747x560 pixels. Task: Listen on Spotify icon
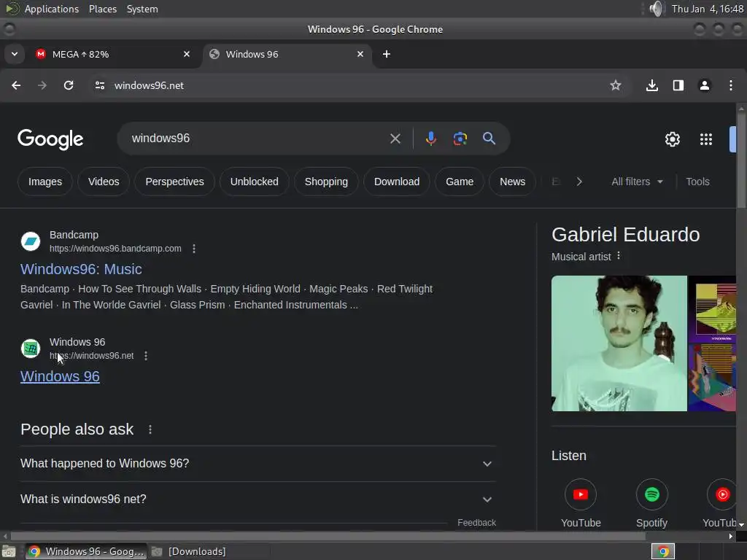(x=651, y=494)
